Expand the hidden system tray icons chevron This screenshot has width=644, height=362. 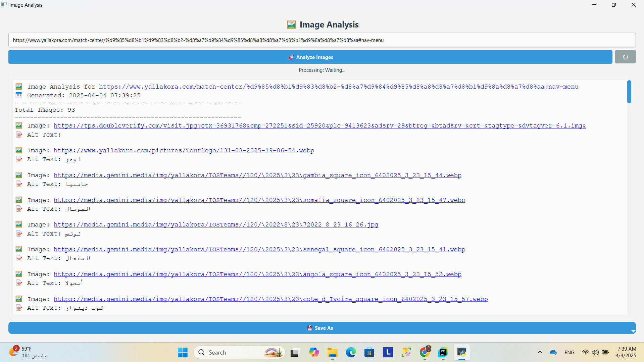click(x=540, y=352)
